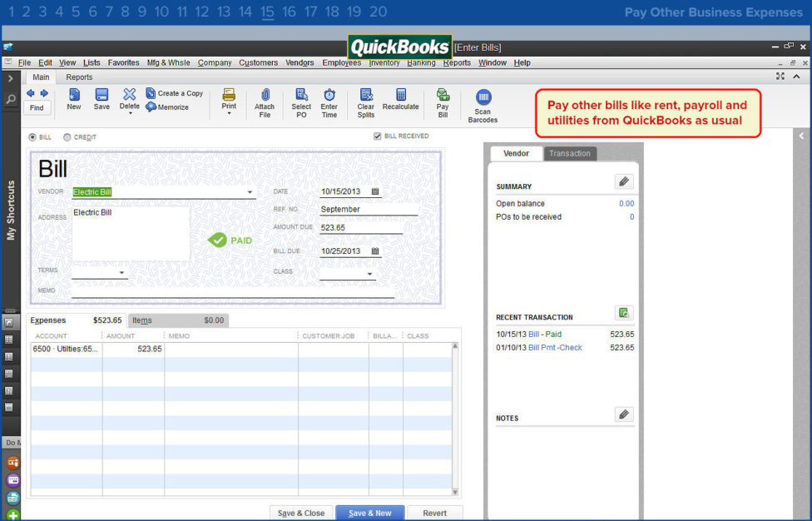
Task: Click scrollbar up arrow in expenses table
Action: click(x=455, y=346)
